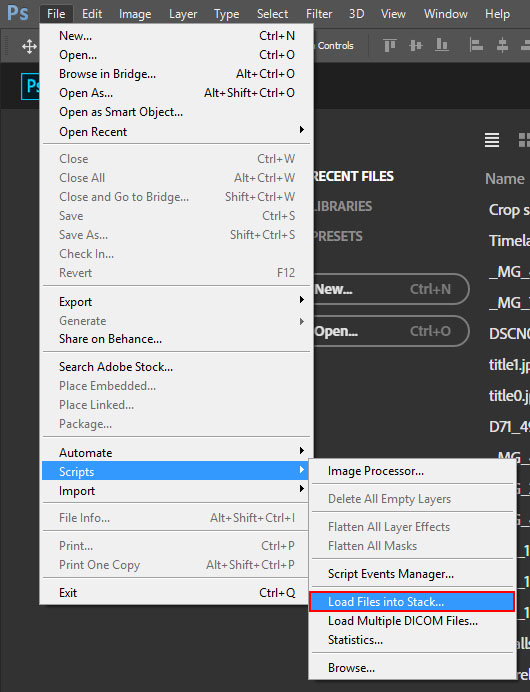This screenshot has height=692, width=530.
Task: Switch to LIBRARIES section
Action: (x=343, y=206)
